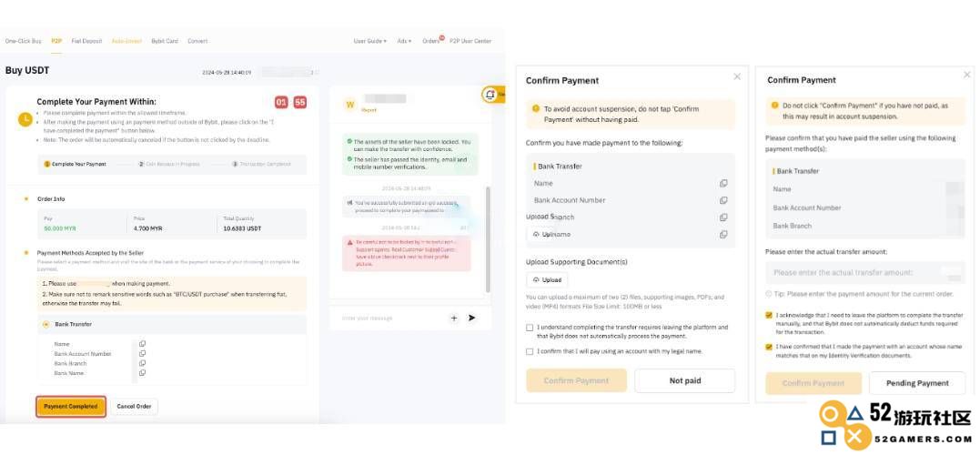Click Pending Payment button
This screenshot has width=980, height=455.
(x=917, y=383)
